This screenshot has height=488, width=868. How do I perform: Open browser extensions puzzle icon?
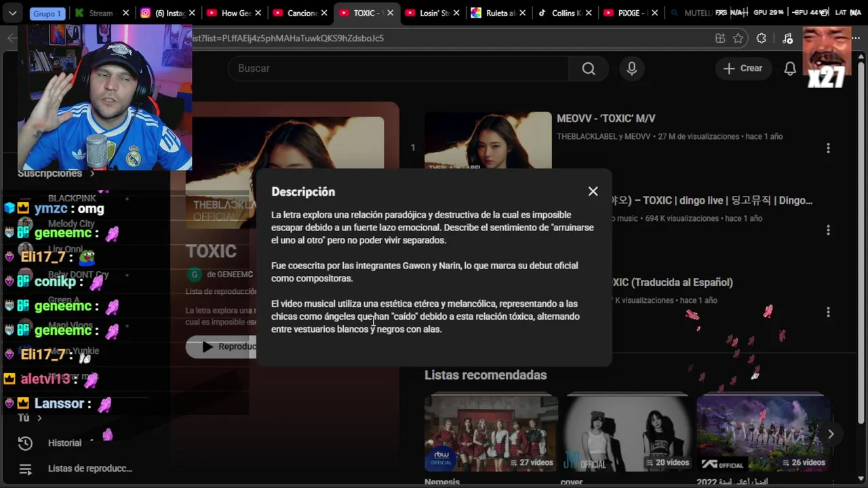[761, 39]
